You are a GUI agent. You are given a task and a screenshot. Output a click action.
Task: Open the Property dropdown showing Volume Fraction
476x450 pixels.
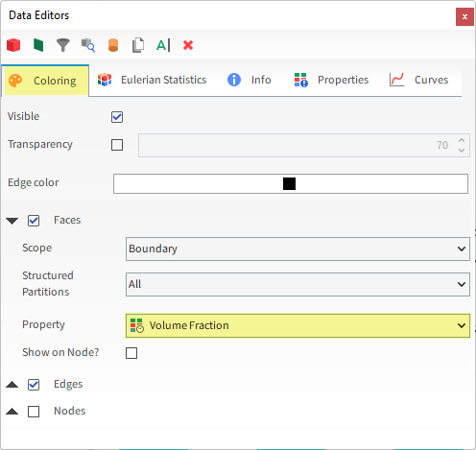tap(297, 325)
